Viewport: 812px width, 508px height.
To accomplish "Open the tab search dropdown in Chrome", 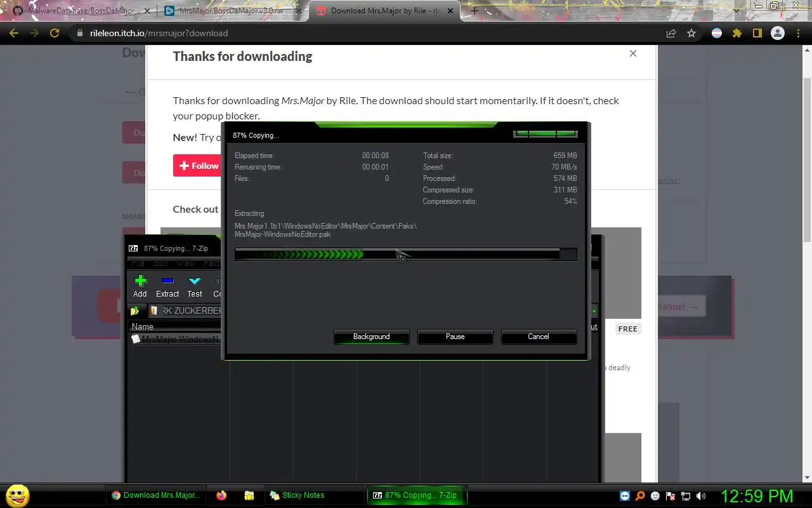I will (737, 11).
